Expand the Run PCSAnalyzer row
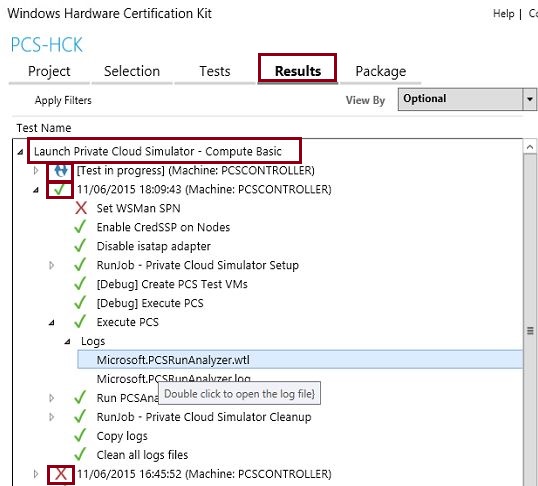 [51, 398]
